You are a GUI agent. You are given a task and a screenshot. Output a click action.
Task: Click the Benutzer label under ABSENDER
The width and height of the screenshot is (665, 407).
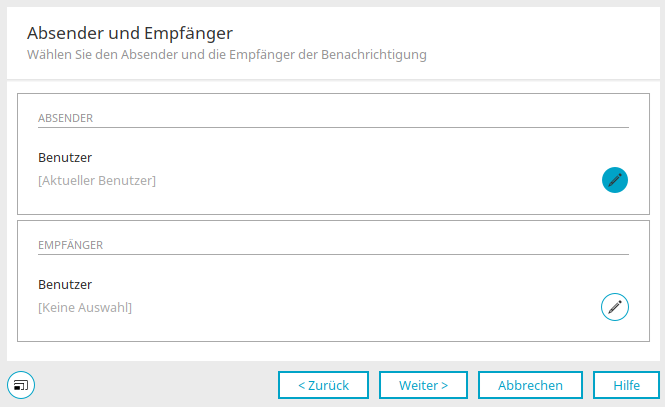pos(65,158)
